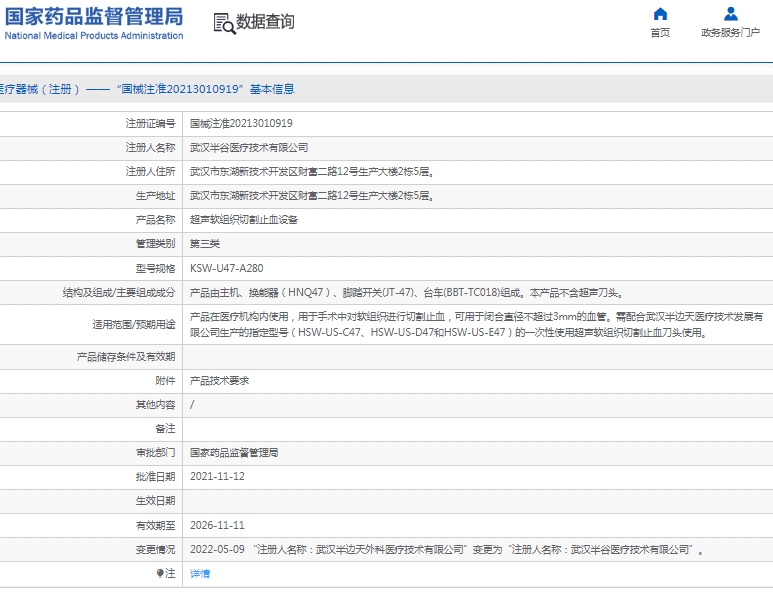Click product name 超声软组织切割止血设备

tap(244, 220)
